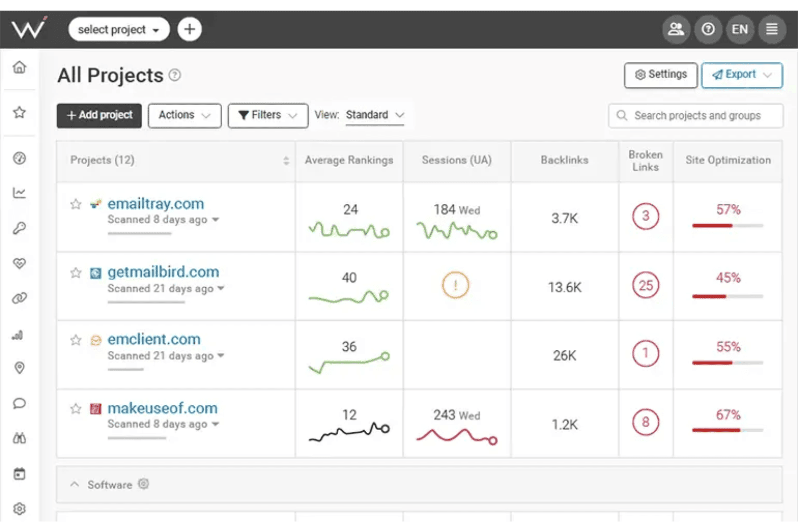This screenshot has width=798, height=532.
Task: Expand scan menu for emailtray.com
Action: pos(216,219)
